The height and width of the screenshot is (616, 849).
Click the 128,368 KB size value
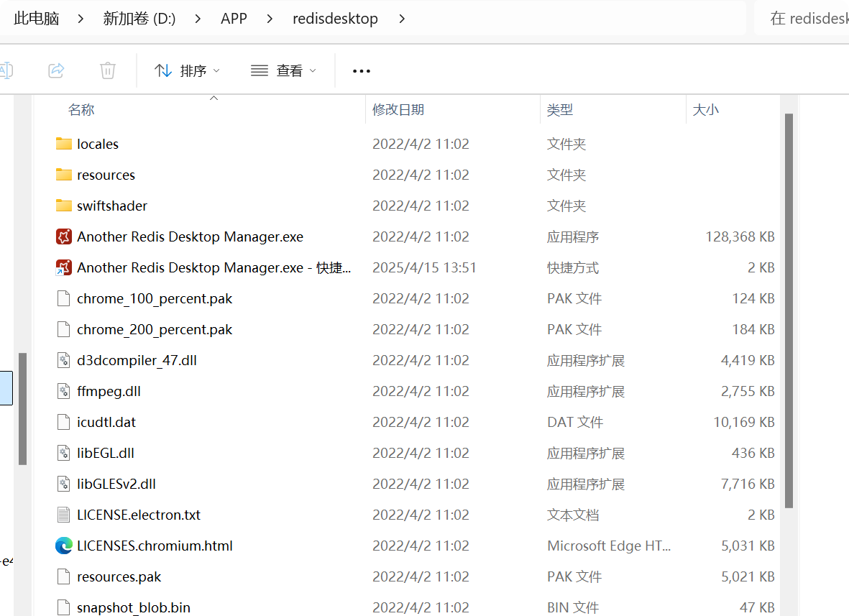click(740, 236)
